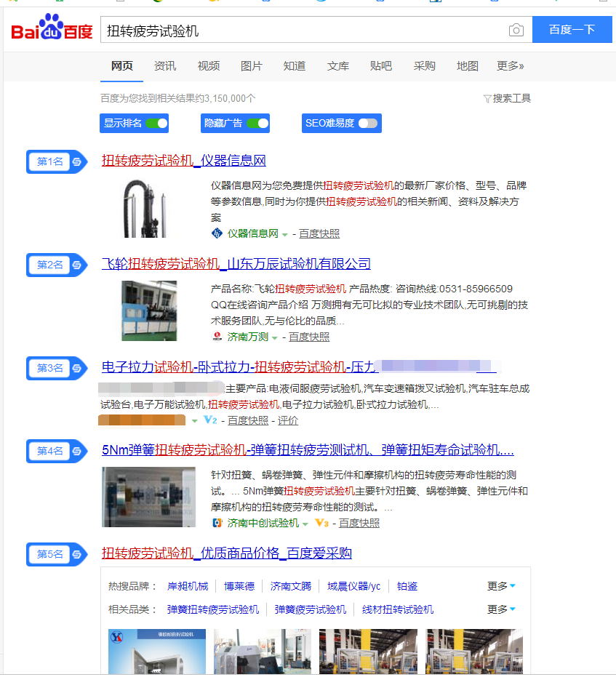The height and width of the screenshot is (677, 616).
Task: Switch to the 知道 tab
Action: tap(295, 66)
